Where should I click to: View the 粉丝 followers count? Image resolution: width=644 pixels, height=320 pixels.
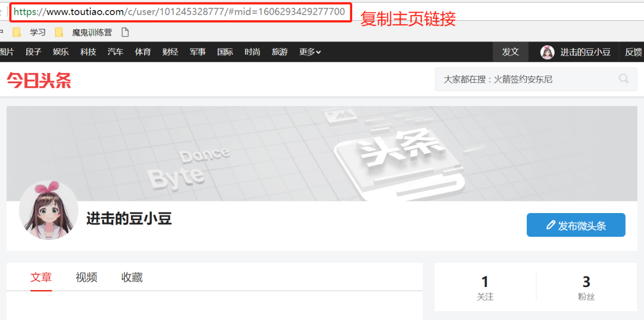pos(586,288)
